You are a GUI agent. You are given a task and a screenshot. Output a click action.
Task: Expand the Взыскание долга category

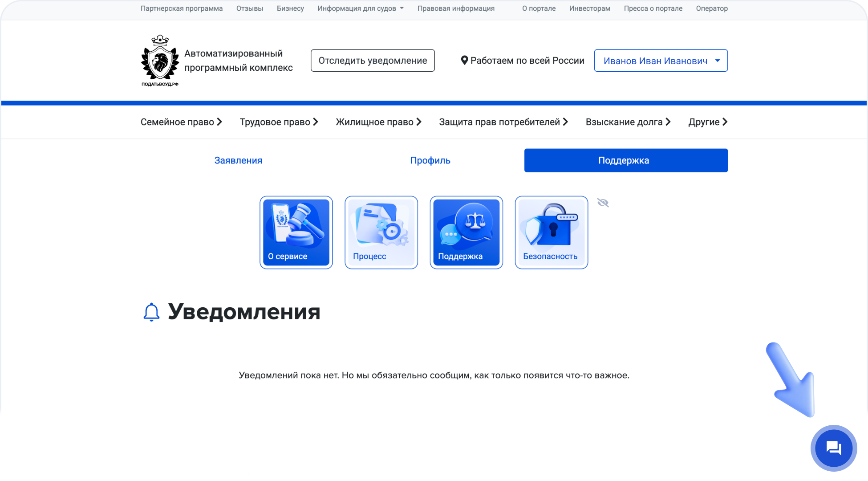pyautogui.click(x=628, y=122)
